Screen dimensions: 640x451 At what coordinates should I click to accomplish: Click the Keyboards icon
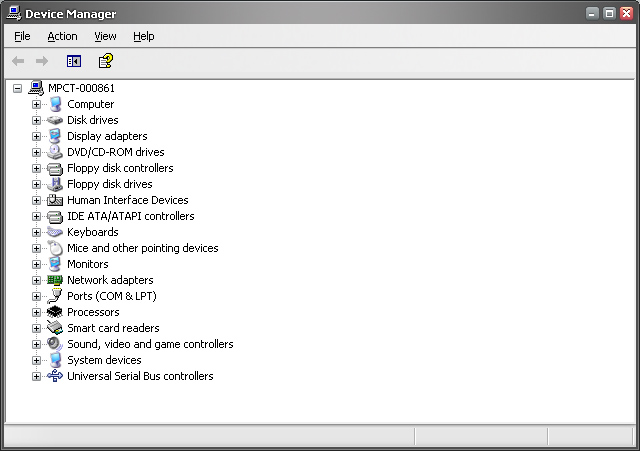(55, 232)
